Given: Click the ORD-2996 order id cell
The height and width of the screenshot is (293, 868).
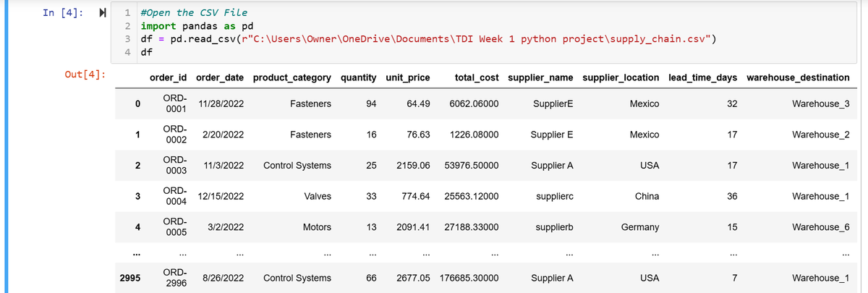Looking at the screenshot, I should click(176, 278).
